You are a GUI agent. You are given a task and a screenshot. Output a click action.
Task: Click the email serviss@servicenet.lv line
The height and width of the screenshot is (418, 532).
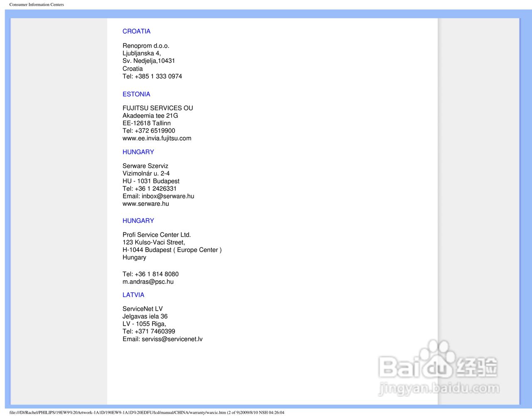[x=163, y=339]
